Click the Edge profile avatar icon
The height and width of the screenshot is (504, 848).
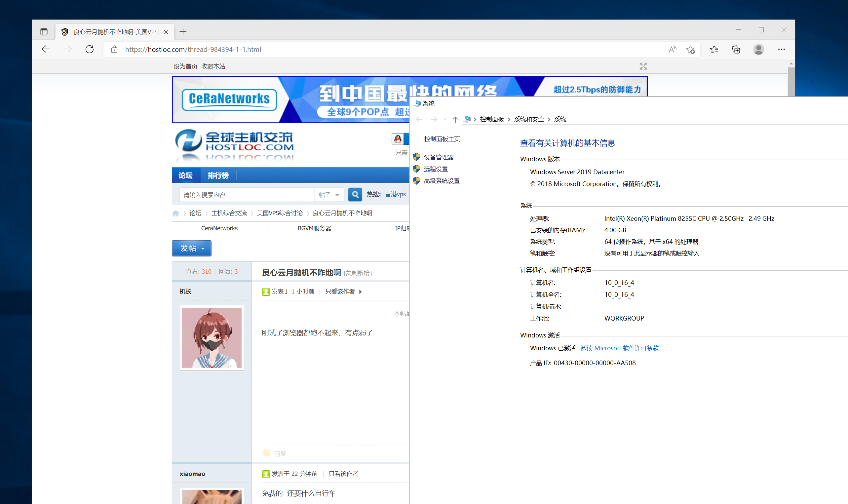point(758,50)
